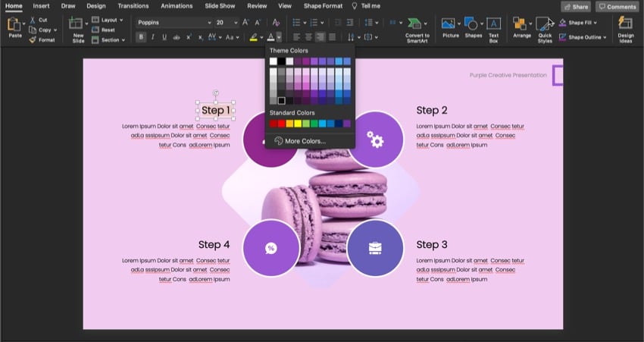Open Design Ideas pane
This screenshot has width=644, height=342.
point(625,24)
